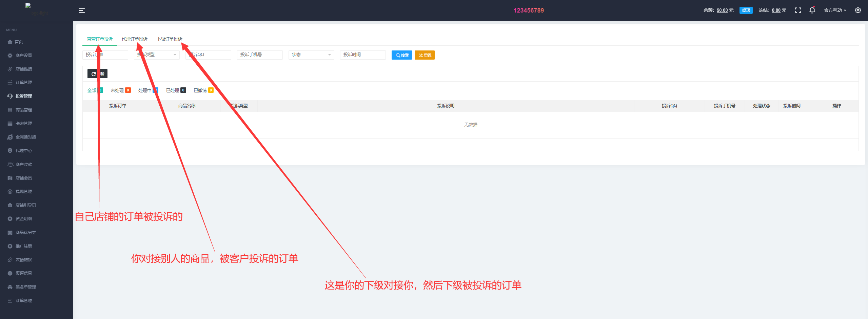The width and height of the screenshot is (868, 319).
Task: Open the notifications bell
Action: click(812, 10)
